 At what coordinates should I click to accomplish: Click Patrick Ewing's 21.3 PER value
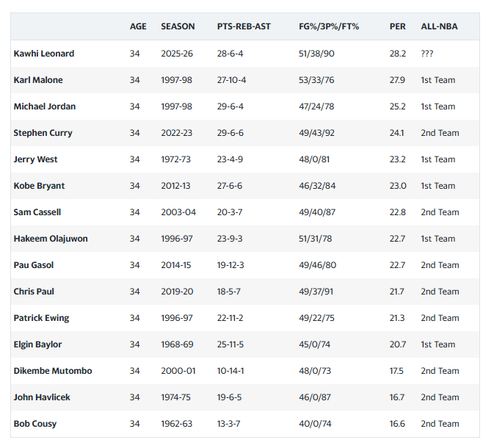[x=397, y=318]
